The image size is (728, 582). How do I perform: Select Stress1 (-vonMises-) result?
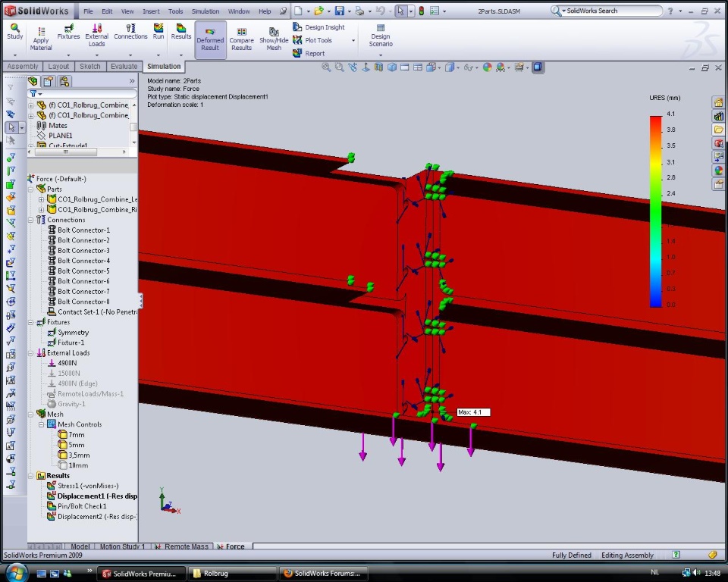pyautogui.click(x=83, y=486)
